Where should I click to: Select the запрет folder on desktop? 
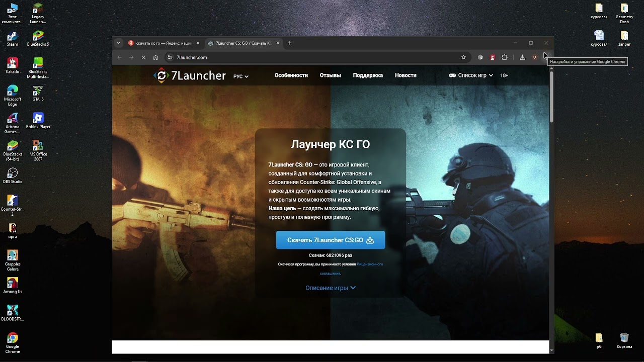624,39
